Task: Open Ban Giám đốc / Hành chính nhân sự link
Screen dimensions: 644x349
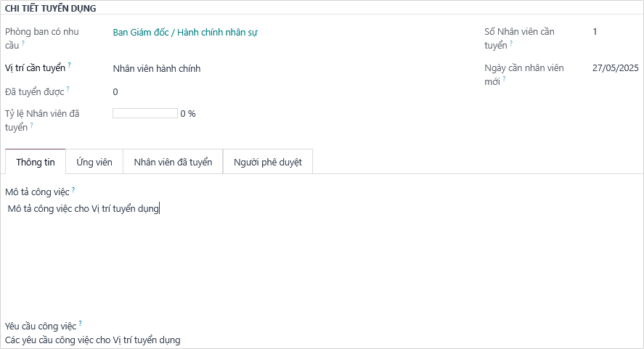Action: click(185, 32)
